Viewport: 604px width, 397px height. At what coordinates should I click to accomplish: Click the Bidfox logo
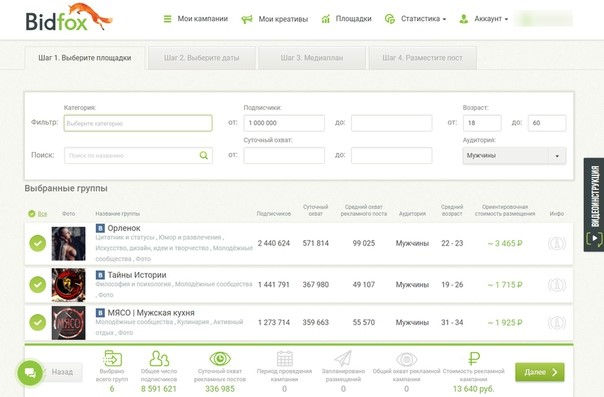tap(69, 18)
